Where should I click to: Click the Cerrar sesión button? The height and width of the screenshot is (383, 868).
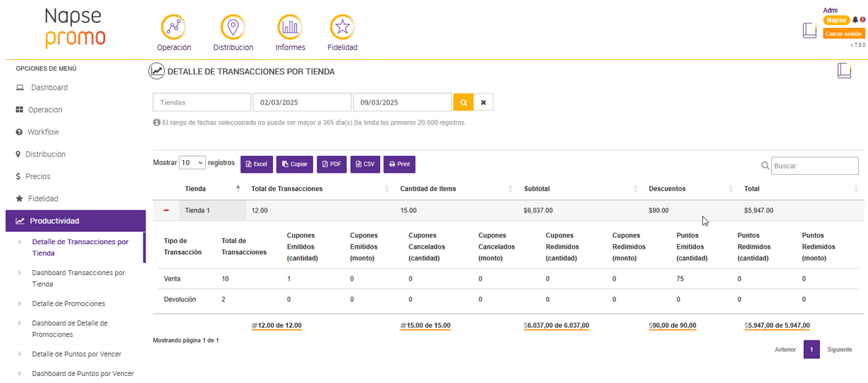[844, 33]
